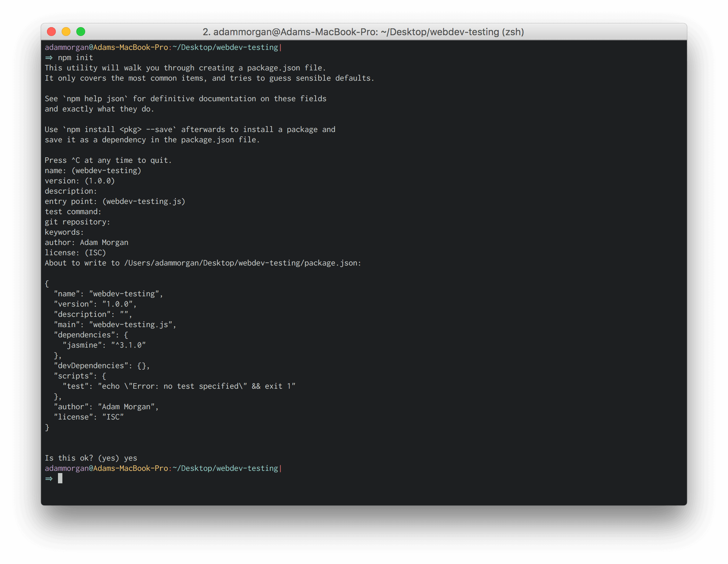This screenshot has width=728, height=564.
Task: Click 'and exactly what they do.' line
Action: [x=99, y=109]
